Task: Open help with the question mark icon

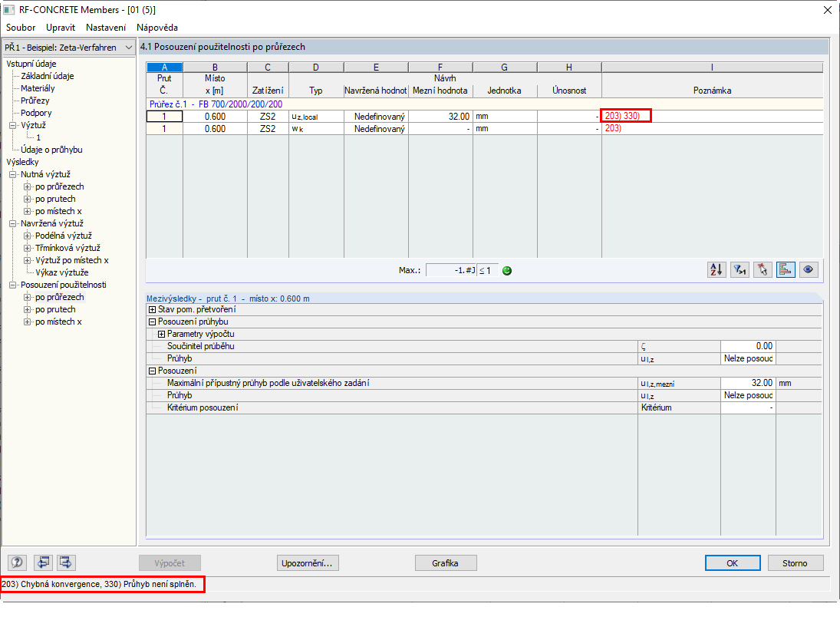Action: click(x=17, y=562)
